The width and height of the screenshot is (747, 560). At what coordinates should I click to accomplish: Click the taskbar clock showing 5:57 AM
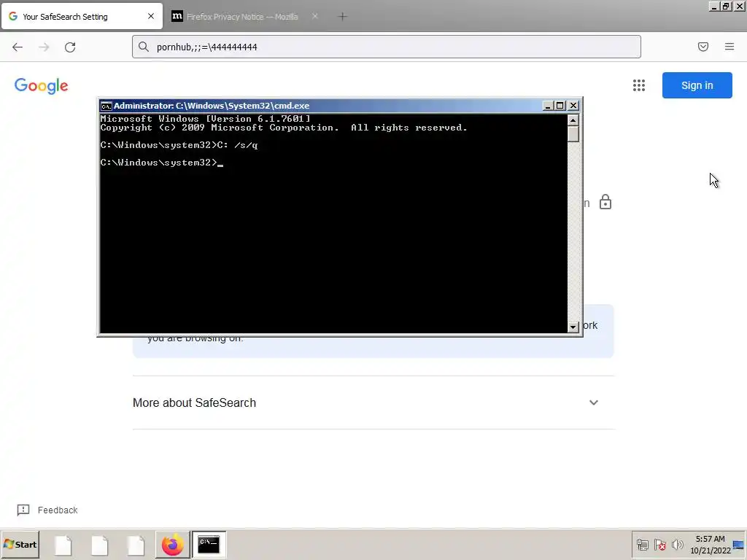pos(711,545)
